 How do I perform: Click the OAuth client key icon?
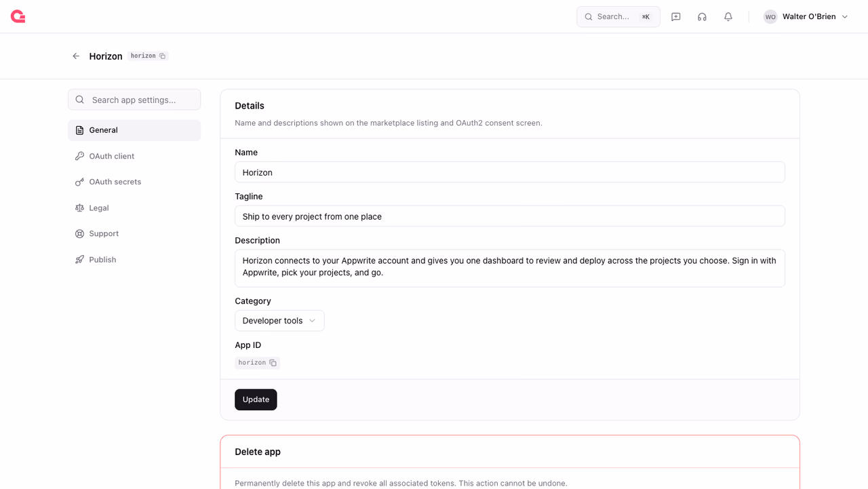coord(80,156)
